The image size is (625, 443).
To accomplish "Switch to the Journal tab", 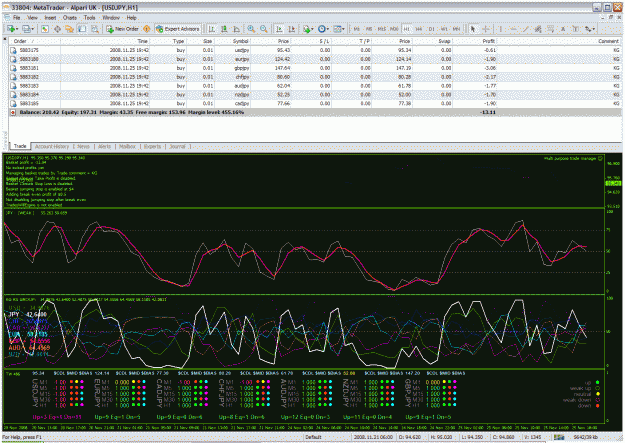I will [x=177, y=146].
